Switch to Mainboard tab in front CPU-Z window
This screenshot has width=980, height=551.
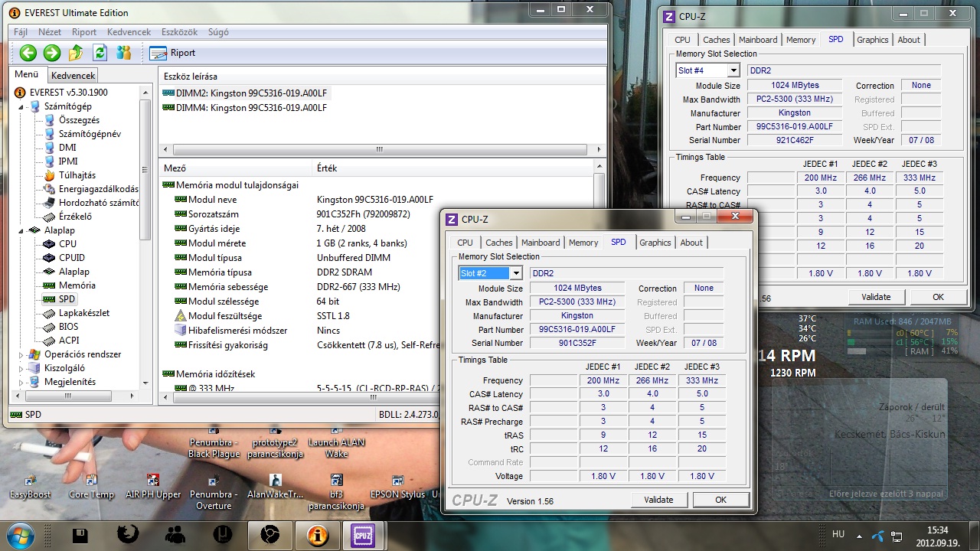(541, 243)
